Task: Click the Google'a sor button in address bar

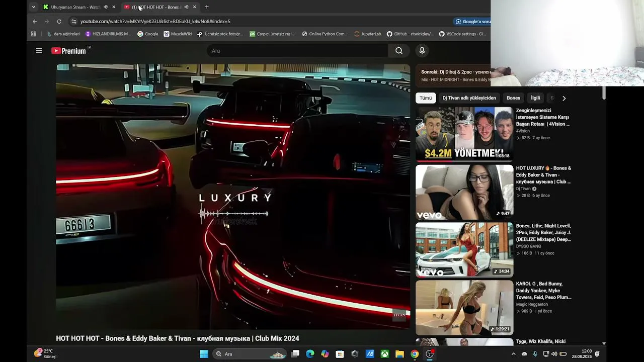Action: pos(472,21)
